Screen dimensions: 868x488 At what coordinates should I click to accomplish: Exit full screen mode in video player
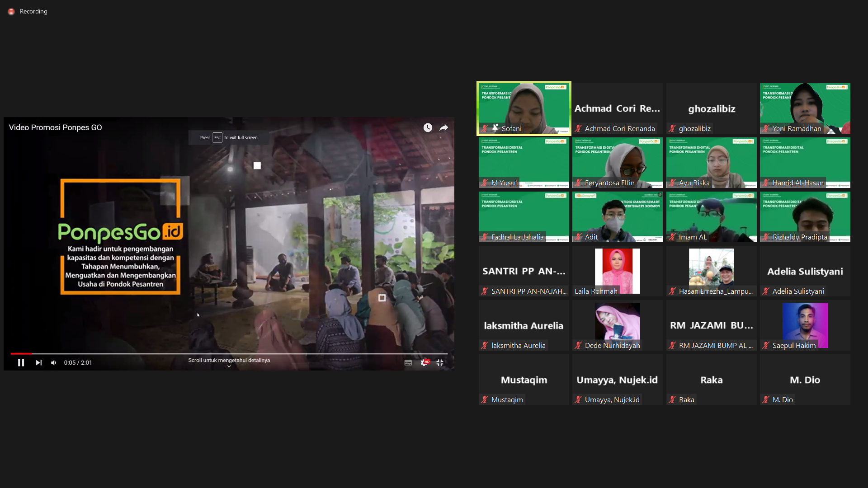[440, 362]
